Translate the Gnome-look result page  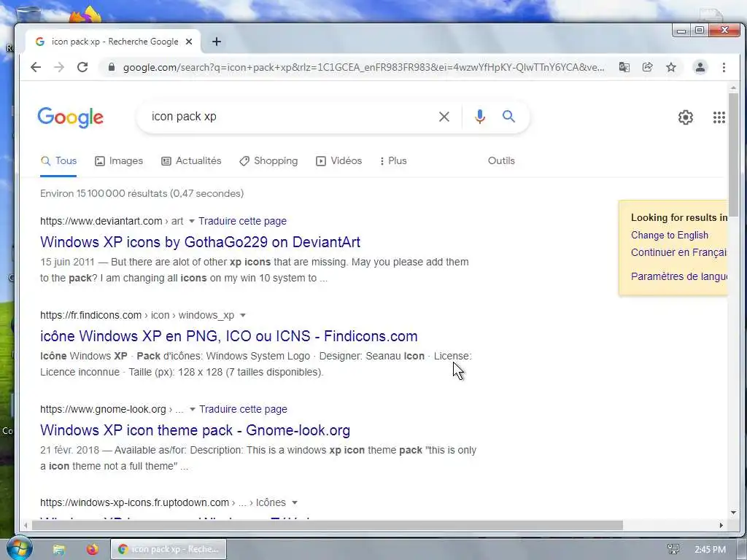[x=244, y=409]
